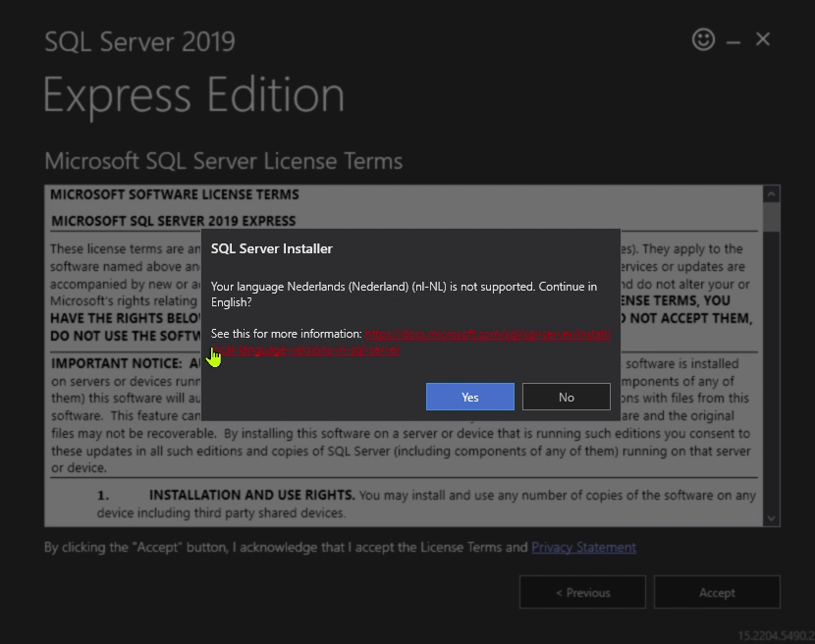Click the smiley feedback icon
The image size is (815, 644).
(703, 39)
